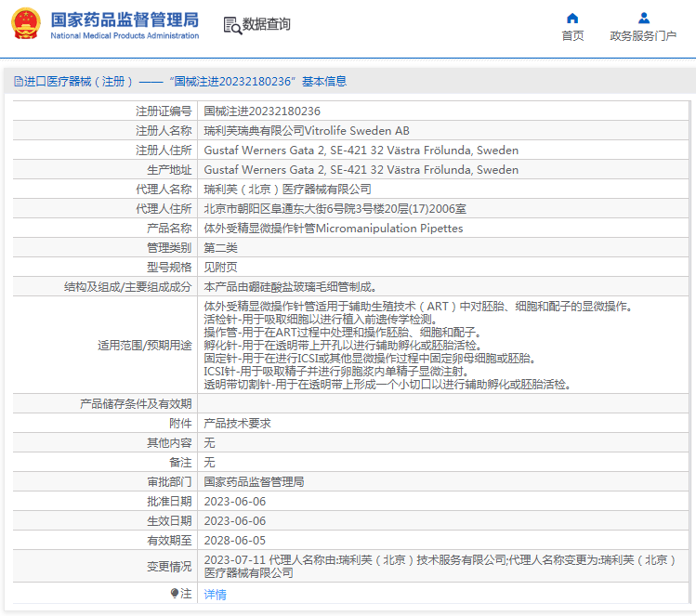This screenshot has height=616, width=696.
Task: Open the 详情 link
Action: [x=215, y=594]
